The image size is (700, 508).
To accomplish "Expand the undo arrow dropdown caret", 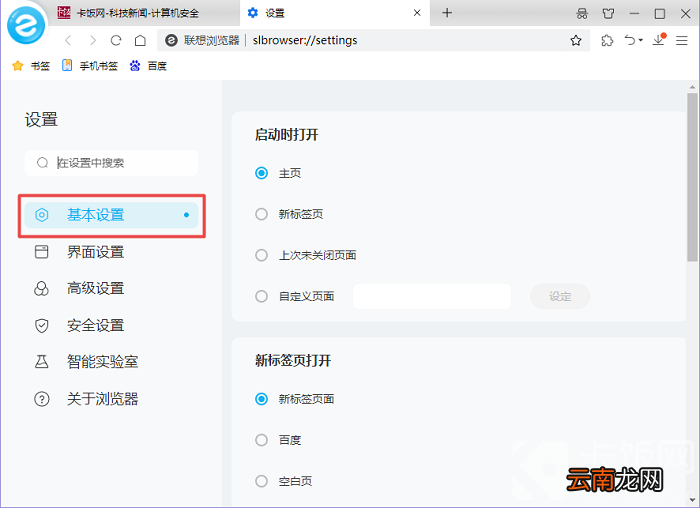I will tap(641, 41).
